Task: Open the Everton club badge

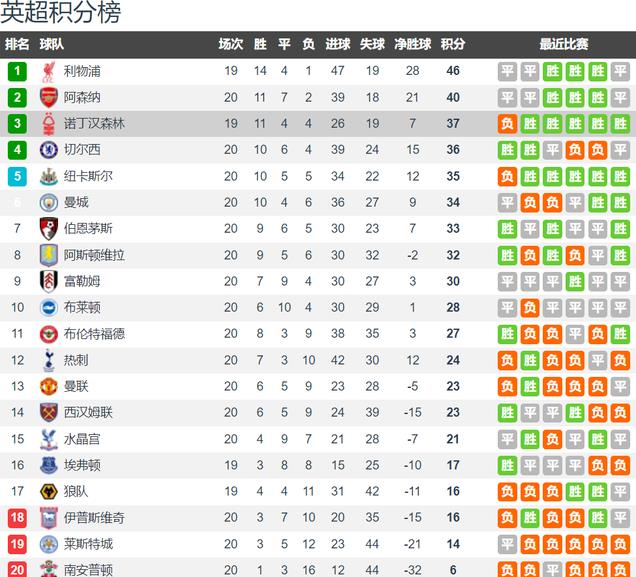Action: click(49, 465)
